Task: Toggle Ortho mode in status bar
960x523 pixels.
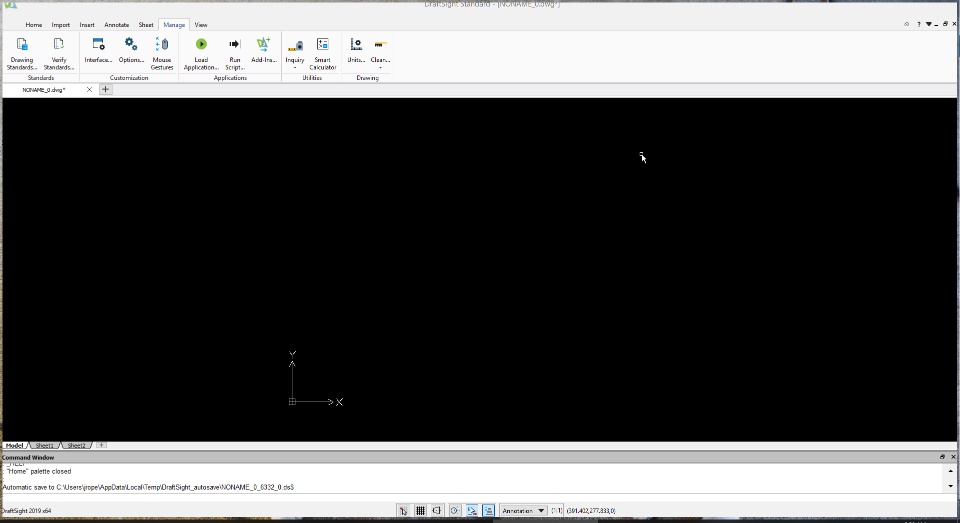Action: click(437, 510)
